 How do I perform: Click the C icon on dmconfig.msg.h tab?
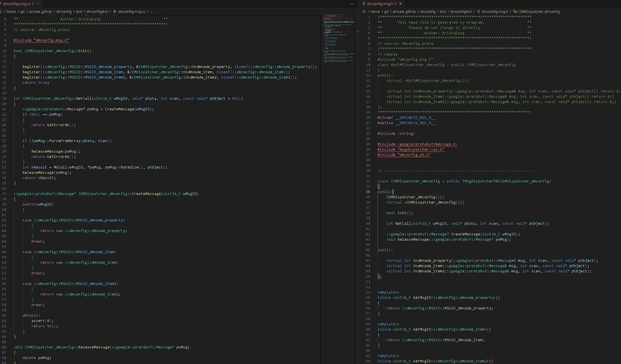[x=364, y=4]
